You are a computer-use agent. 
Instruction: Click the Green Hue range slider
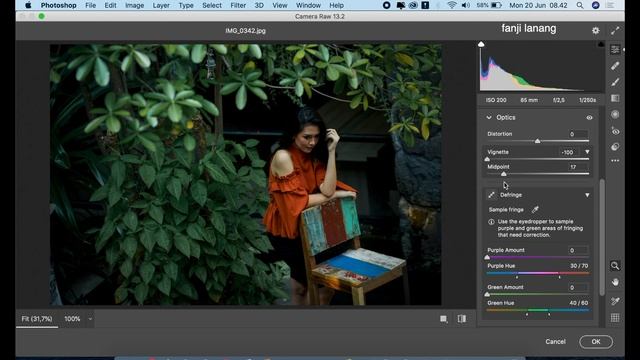pyautogui.click(x=538, y=311)
